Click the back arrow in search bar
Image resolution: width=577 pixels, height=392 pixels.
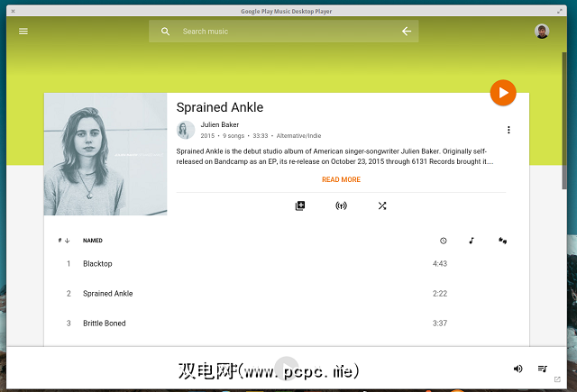pyautogui.click(x=407, y=32)
